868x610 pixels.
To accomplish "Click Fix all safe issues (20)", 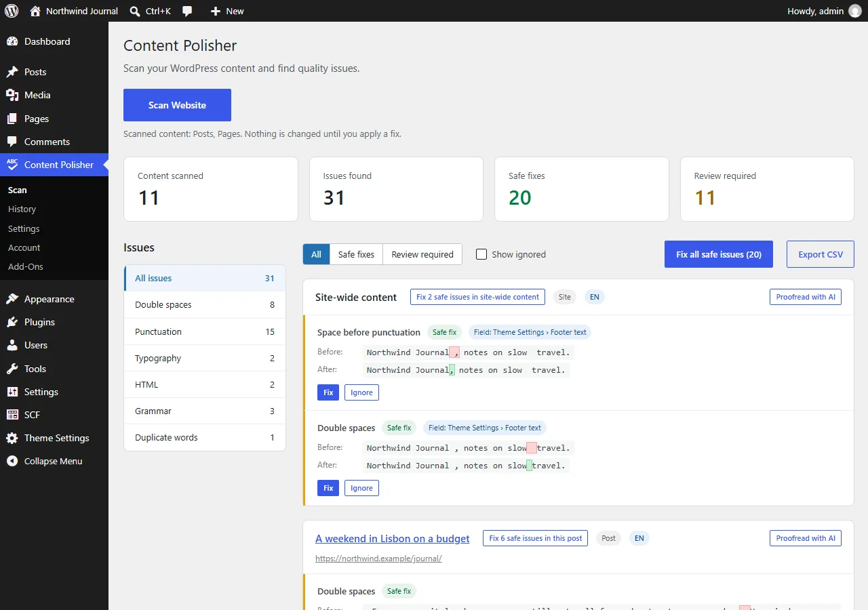I will 719,254.
